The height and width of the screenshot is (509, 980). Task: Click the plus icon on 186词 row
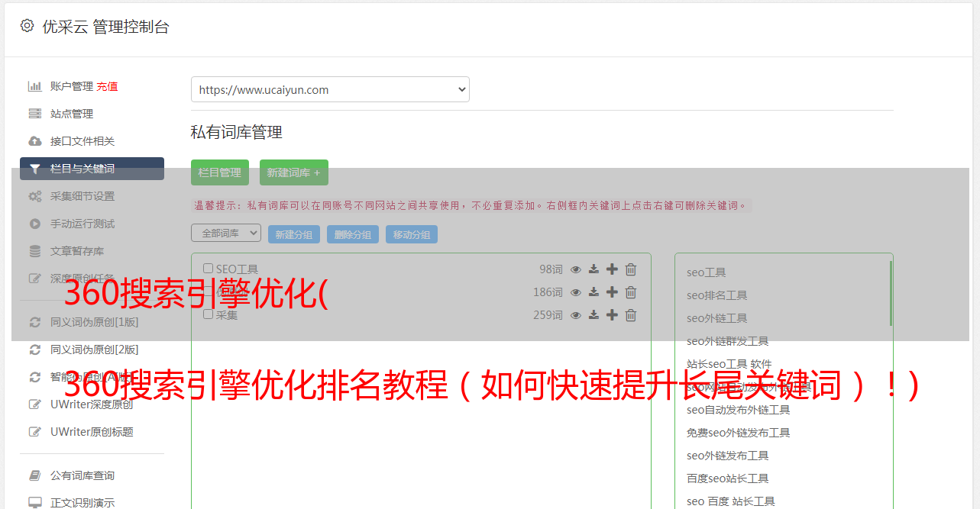click(x=612, y=292)
